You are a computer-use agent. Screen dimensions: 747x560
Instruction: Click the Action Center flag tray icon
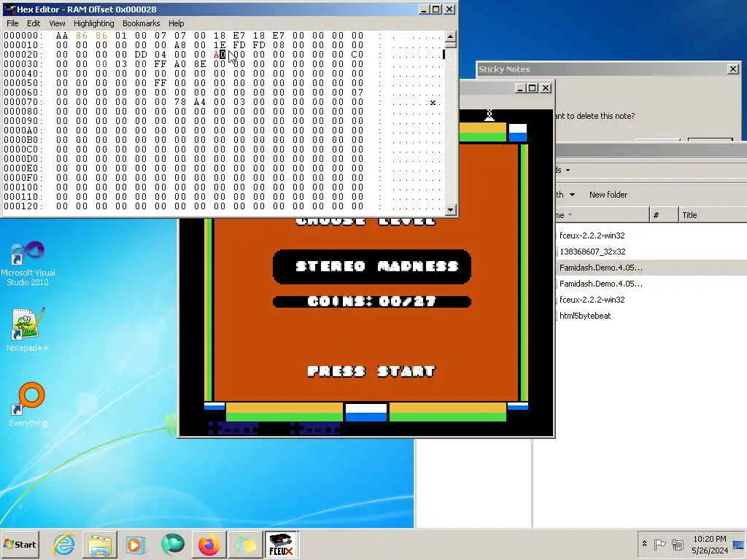click(x=659, y=544)
